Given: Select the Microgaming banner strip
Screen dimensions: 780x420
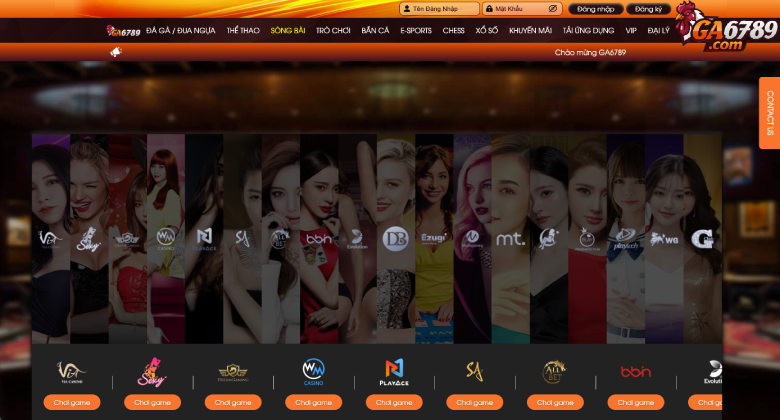Looking at the screenshot, I should [x=472, y=239].
